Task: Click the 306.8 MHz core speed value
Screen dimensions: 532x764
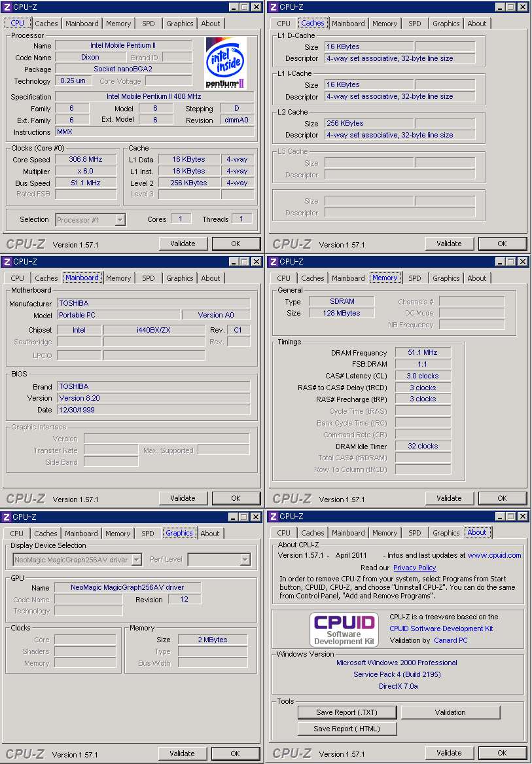Action: 86,159
